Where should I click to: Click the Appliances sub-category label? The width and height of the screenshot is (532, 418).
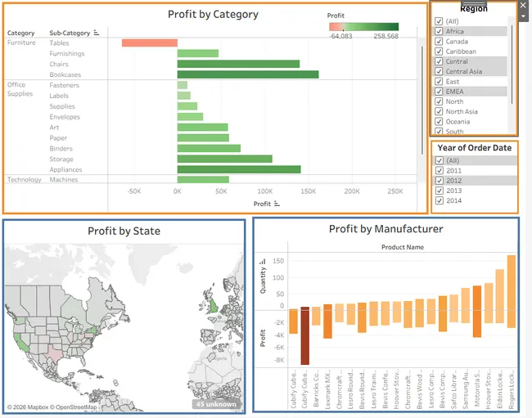click(x=65, y=169)
